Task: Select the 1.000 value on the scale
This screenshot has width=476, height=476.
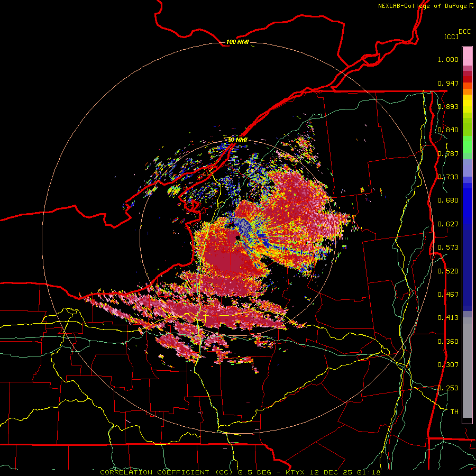Action: [x=448, y=59]
